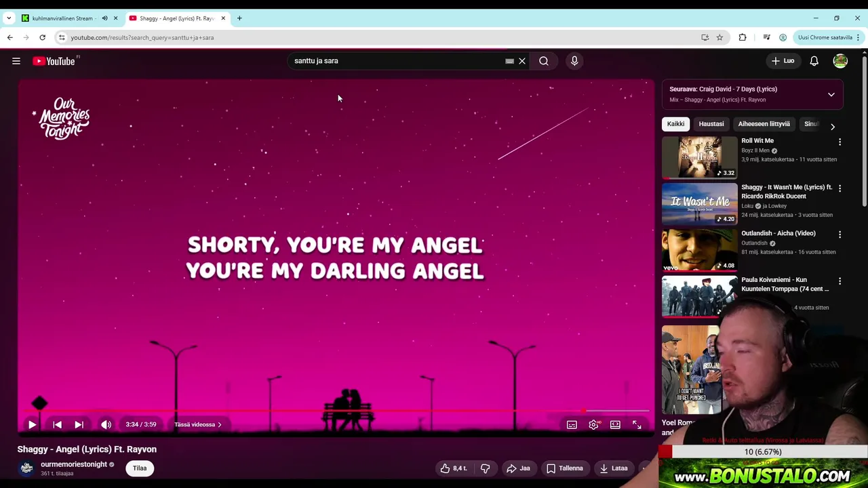Screen dimensions: 868x488
Task: Select the Kaikki filter chip
Action: [x=675, y=124]
